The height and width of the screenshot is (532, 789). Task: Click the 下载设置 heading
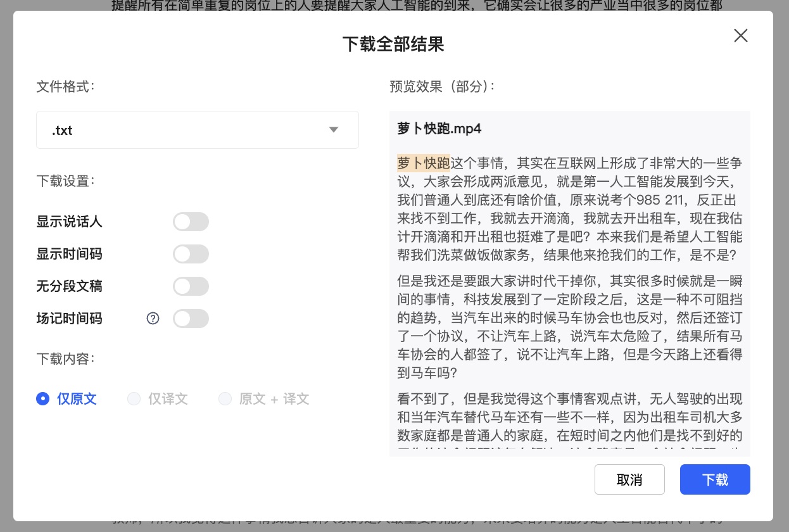tap(59, 181)
